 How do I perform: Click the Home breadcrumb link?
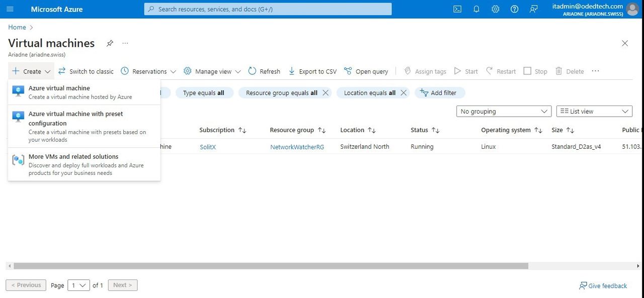point(17,27)
